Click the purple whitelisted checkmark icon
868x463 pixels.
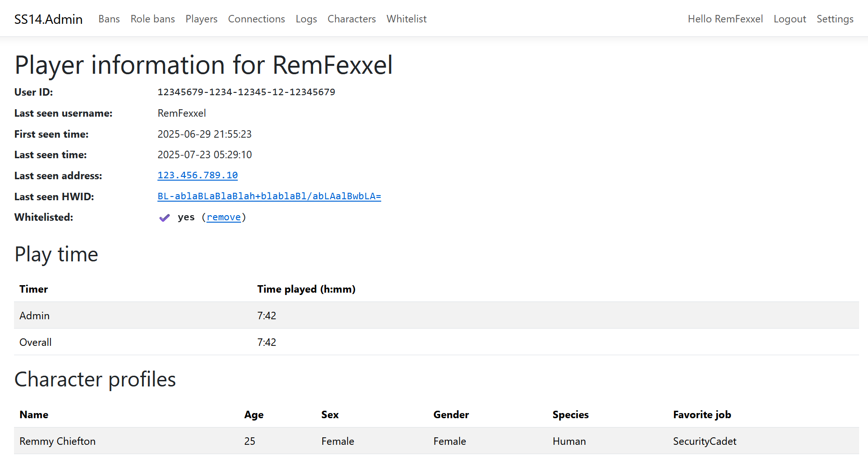point(164,218)
